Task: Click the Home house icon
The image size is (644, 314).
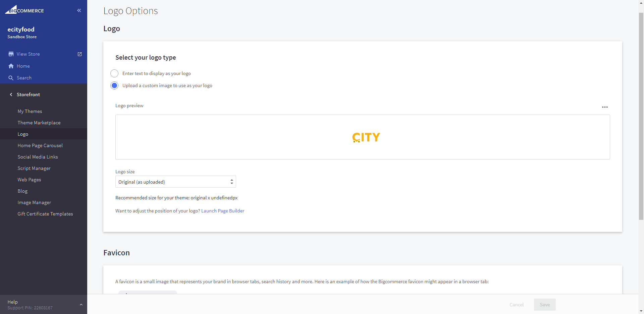Action: click(11, 66)
